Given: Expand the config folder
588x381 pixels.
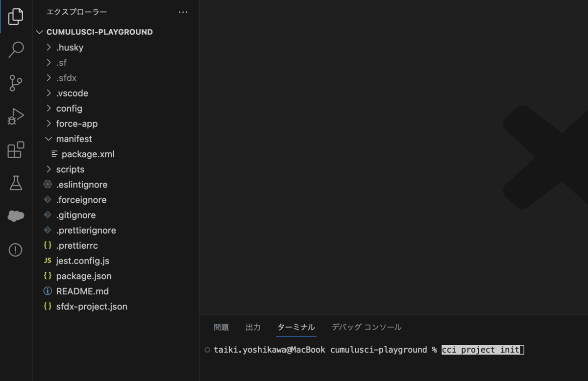Looking at the screenshot, I should [x=49, y=108].
